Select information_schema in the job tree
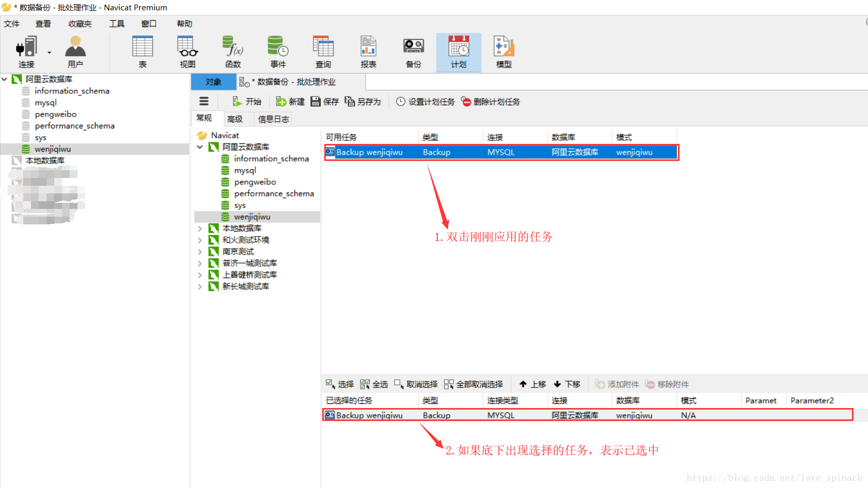 [271, 159]
